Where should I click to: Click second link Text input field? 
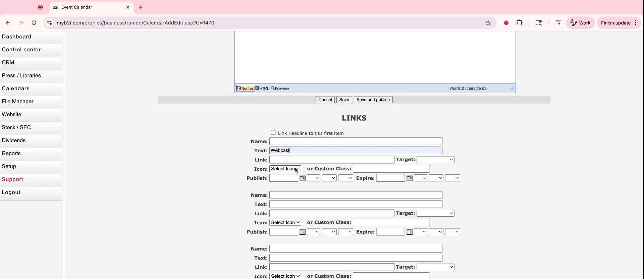pos(356,204)
